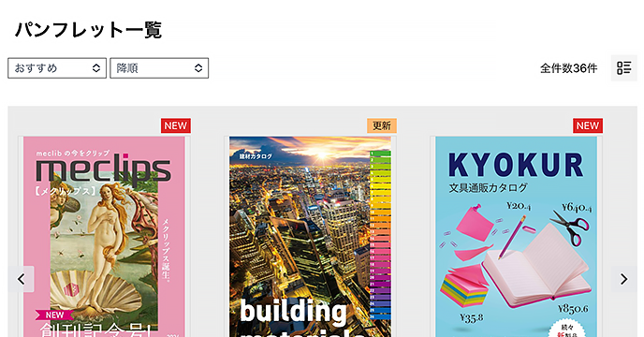Open the meclips pamphlet cover
Image resolution: width=644 pixels, height=337 pixels.
click(104, 237)
